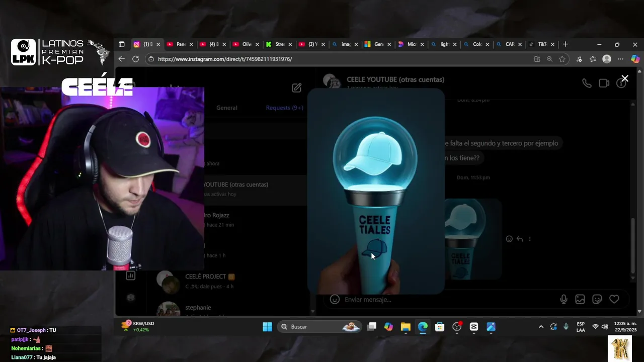The image size is (644, 362).
Task: Attach a photo with the image icon
Action: 580,299
